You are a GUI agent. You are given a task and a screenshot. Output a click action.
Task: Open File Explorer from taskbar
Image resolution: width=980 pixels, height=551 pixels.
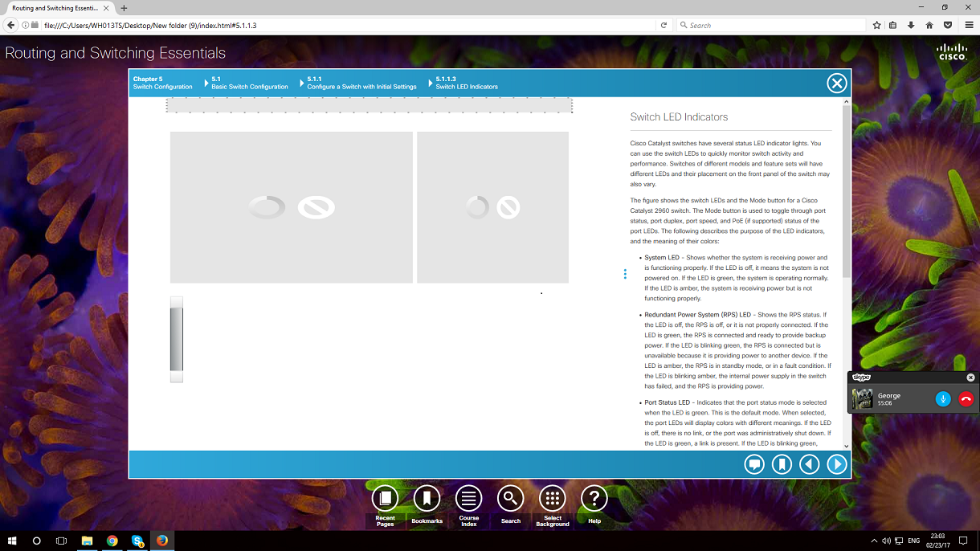(x=87, y=541)
